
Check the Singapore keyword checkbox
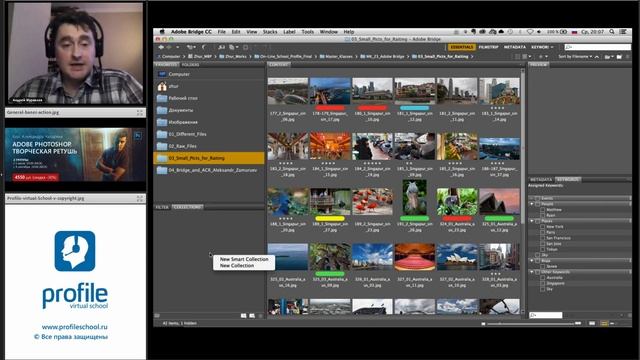(542, 283)
